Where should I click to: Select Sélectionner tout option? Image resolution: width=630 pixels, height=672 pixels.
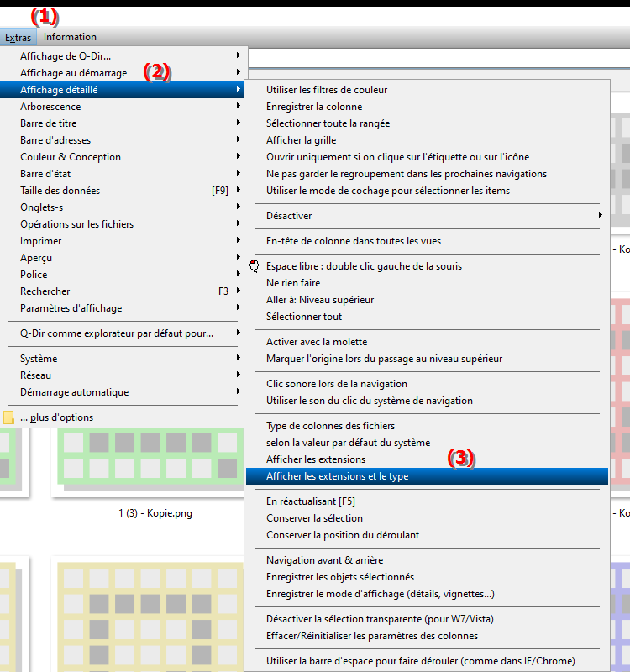click(x=427, y=317)
